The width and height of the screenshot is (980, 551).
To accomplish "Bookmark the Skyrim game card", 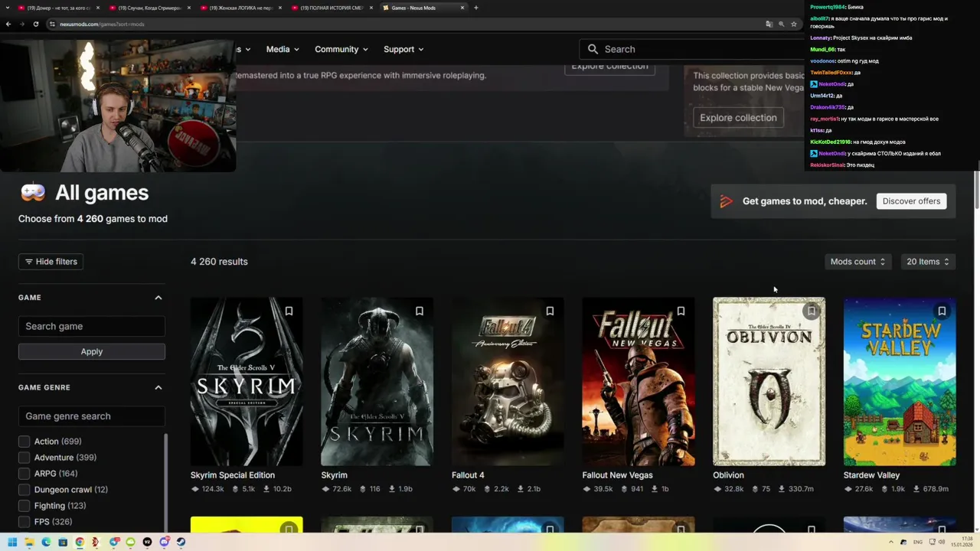I will click(420, 311).
